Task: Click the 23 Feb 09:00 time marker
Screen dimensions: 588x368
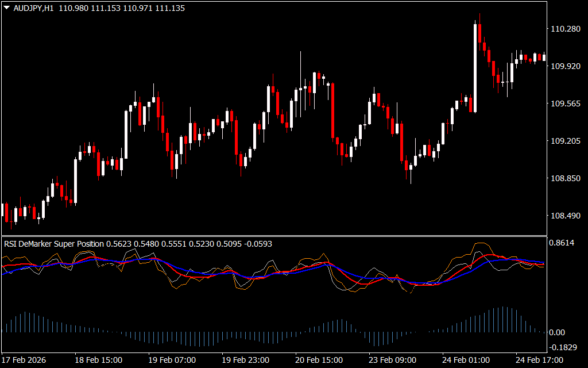Action: (x=393, y=360)
